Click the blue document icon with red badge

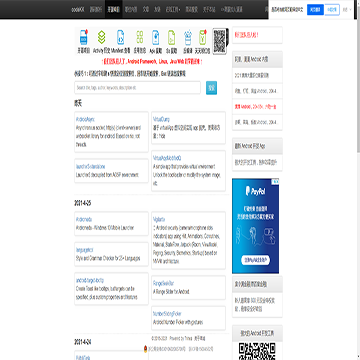point(84,37)
